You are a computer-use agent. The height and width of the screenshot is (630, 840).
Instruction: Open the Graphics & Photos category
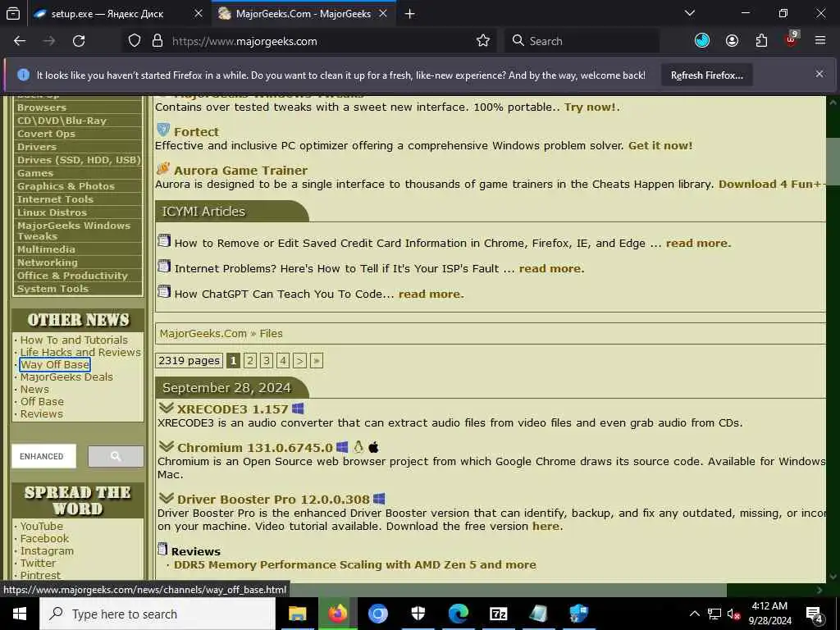(x=66, y=186)
